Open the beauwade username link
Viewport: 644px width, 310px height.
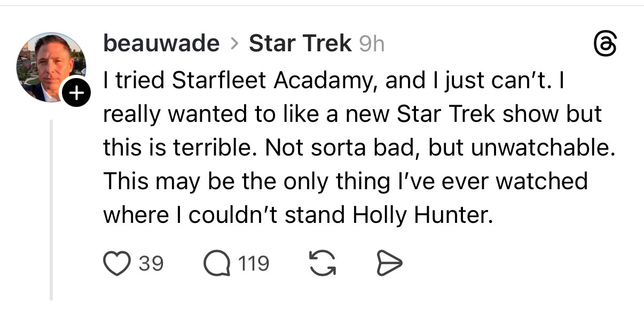pyautogui.click(x=161, y=44)
